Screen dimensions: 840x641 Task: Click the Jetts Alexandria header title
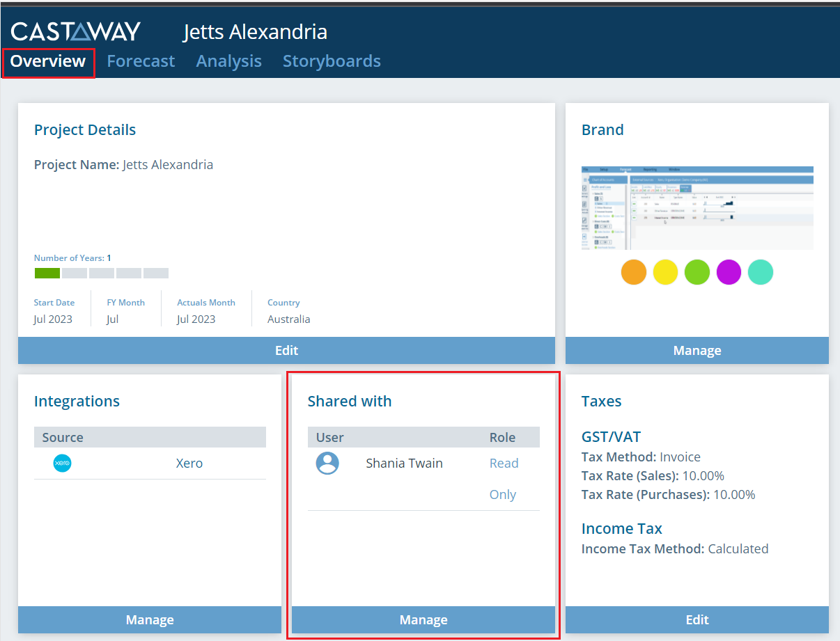pyautogui.click(x=255, y=32)
